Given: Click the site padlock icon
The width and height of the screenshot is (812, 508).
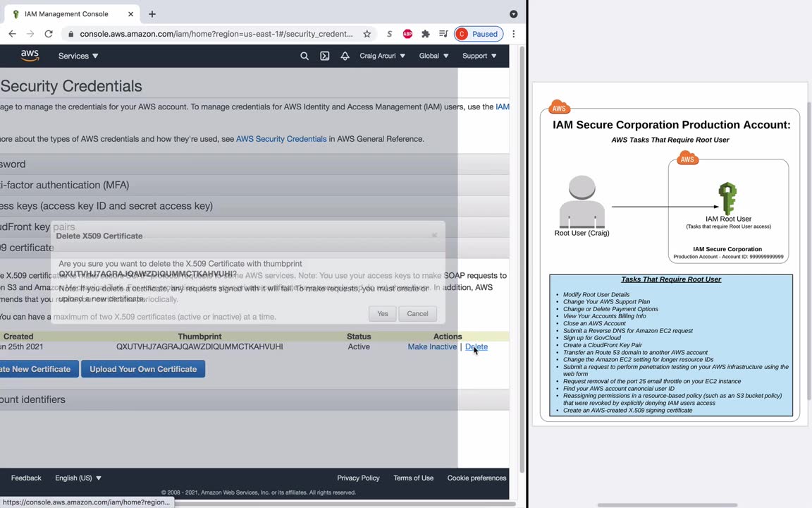Looking at the screenshot, I should [71, 34].
